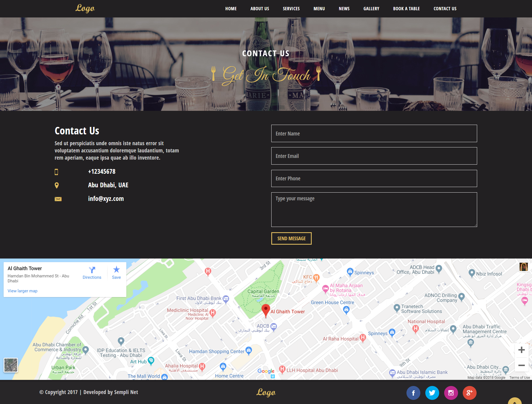
Task: Focus the Enter Email input
Action: point(374,156)
